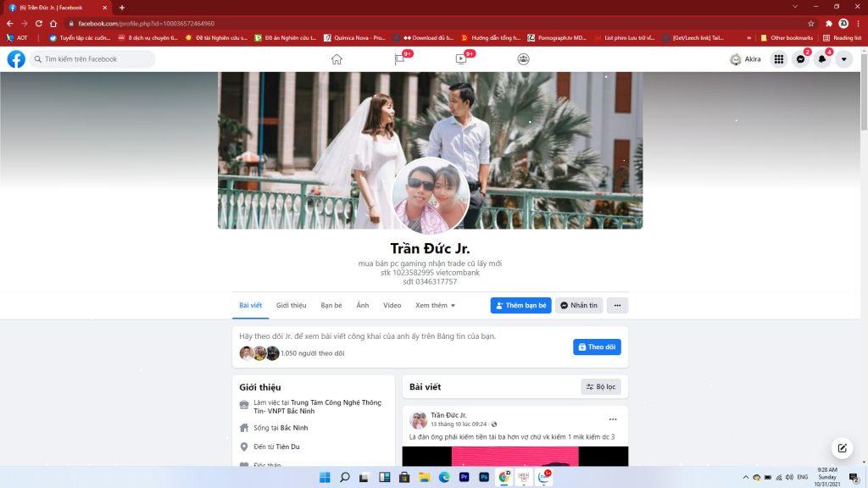
Task: Switch to the Giới thiệu tab
Action: (292, 305)
